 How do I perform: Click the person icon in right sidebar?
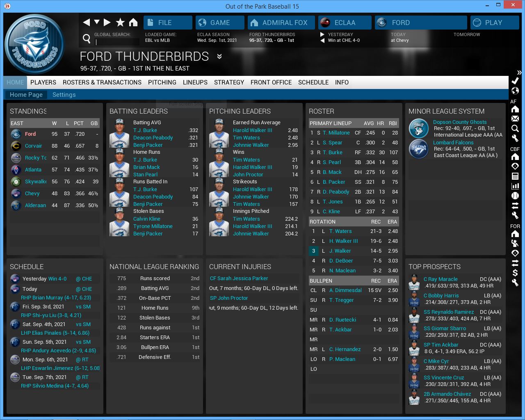pos(515,243)
